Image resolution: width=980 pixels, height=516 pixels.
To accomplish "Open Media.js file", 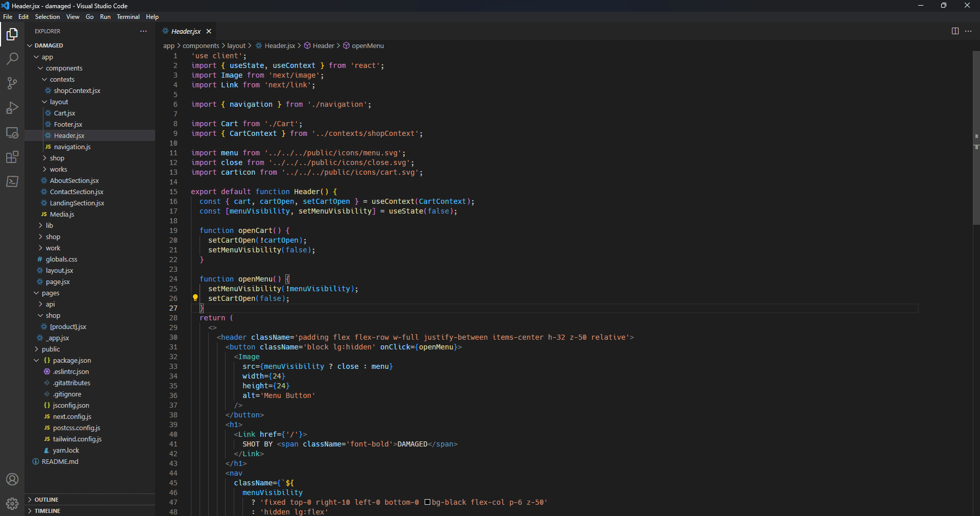I will pyautogui.click(x=90, y=214).
